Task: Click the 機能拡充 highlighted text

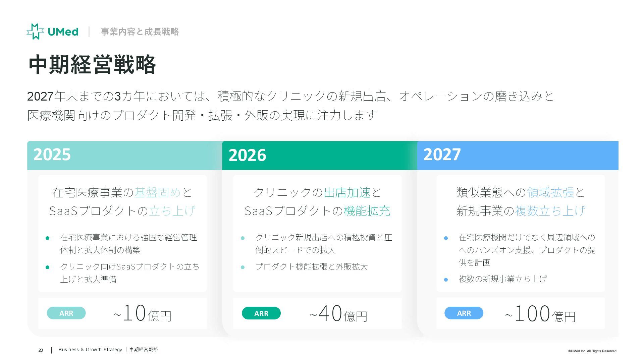Action: 367,211
